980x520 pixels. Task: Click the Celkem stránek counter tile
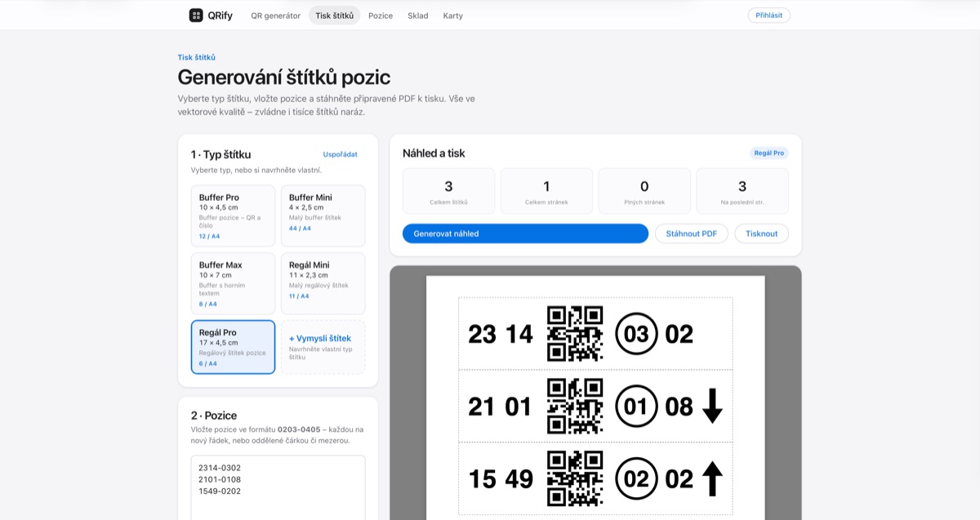point(547,191)
